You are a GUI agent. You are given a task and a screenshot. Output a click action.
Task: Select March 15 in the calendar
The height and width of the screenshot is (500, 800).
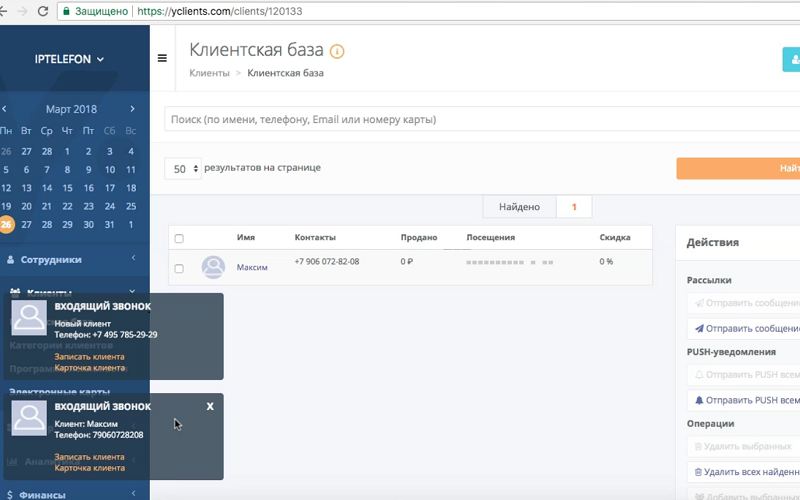pyautogui.click(x=67, y=188)
